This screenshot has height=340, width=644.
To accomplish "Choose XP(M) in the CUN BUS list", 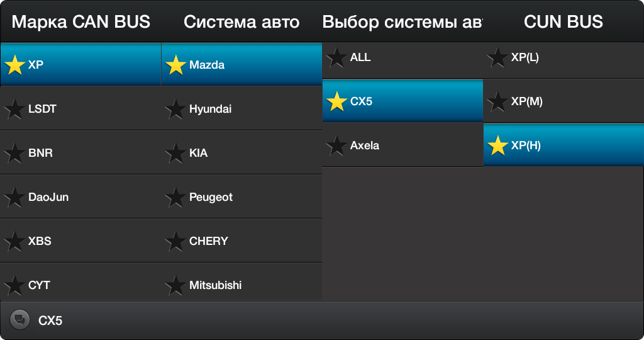I will (563, 101).
